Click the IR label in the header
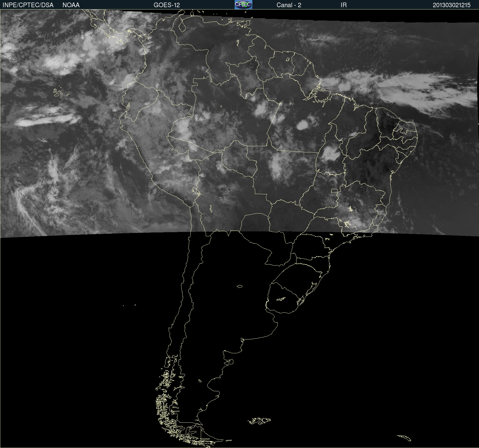The width and height of the screenshot is (479, 448). coord(343,5)
